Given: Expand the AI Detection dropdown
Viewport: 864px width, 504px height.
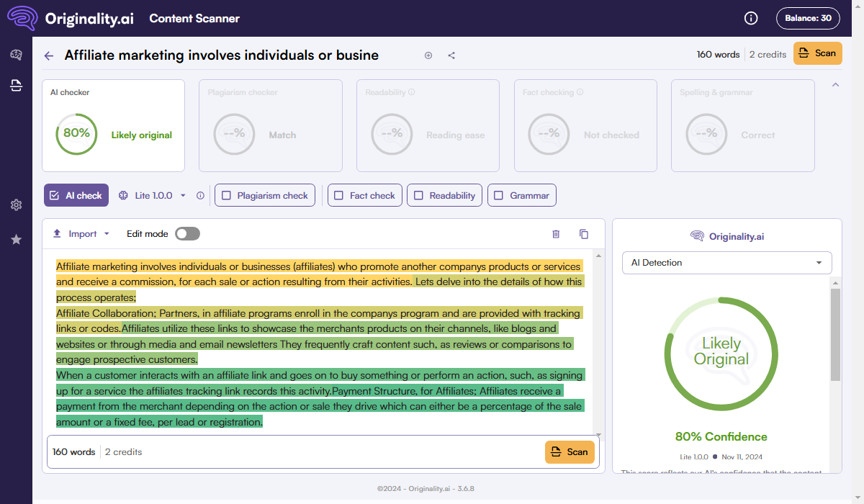Looking at the screenshot, I should [726, 263].
